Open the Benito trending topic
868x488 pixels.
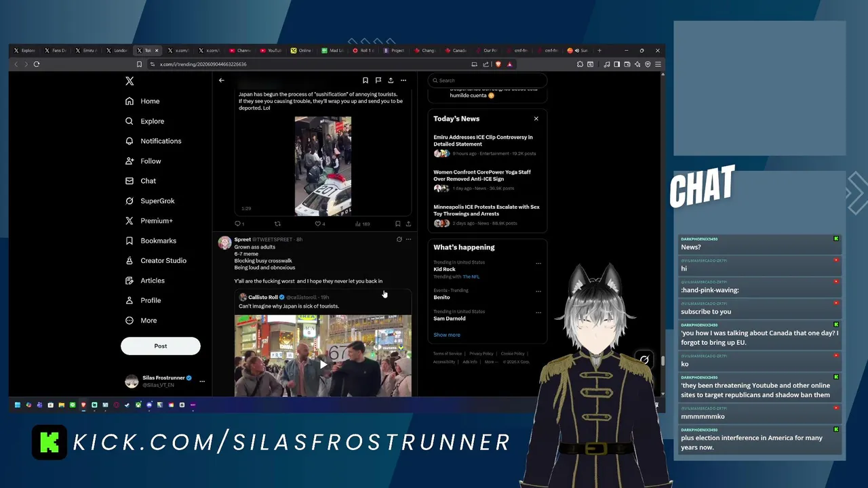coord(441,298)
